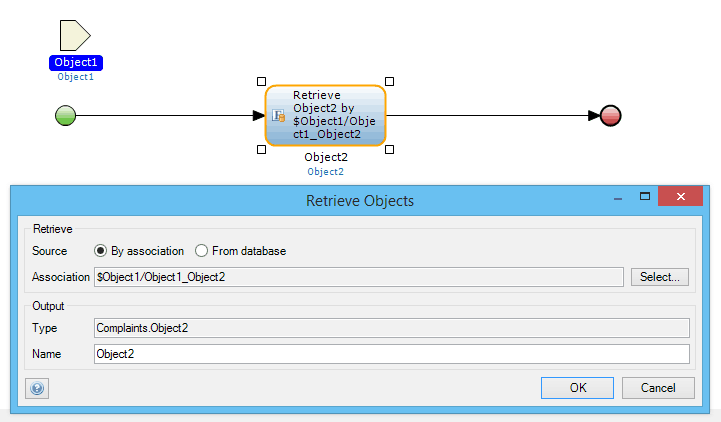This screenshot has width=721, height=422.
Task: Click the Association path field
Action: coord(359,277)
